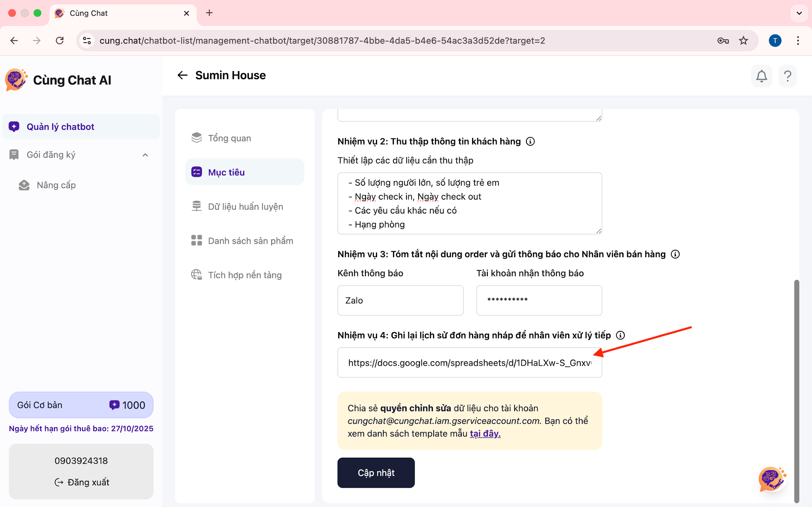Click info icon next to Nhiệm vụ 4
The height and width of the screenshot is (507, 812).
coord(620,335)
